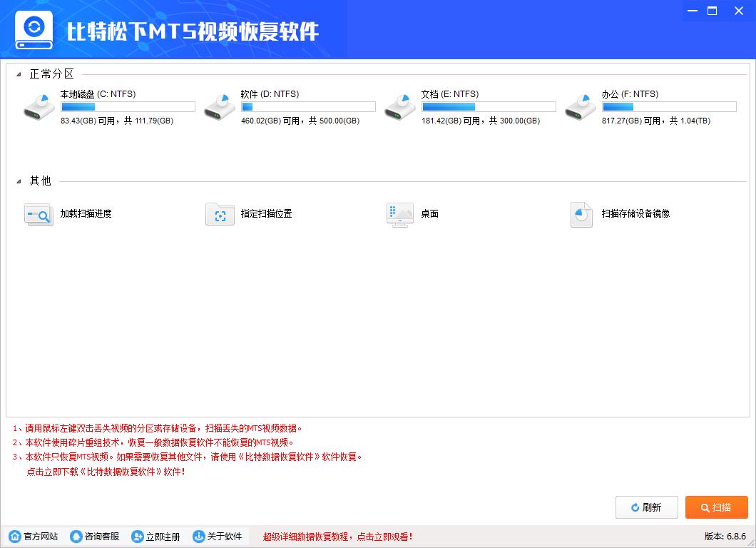756x548 pixels.
Task: Start scanning with the 扫描 button
Action: 716,507
